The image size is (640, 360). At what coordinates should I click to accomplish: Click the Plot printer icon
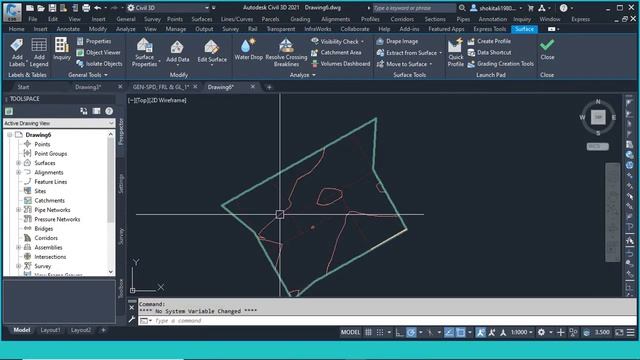point(86,8)
